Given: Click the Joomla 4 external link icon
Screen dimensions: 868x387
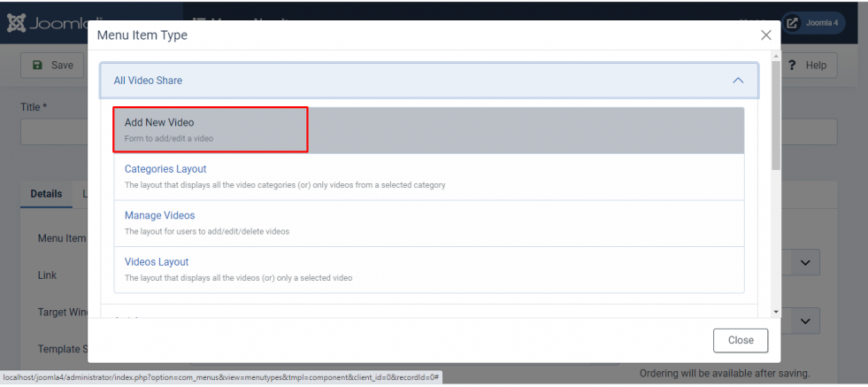Looking at the screenshot, I should (792, 23).
